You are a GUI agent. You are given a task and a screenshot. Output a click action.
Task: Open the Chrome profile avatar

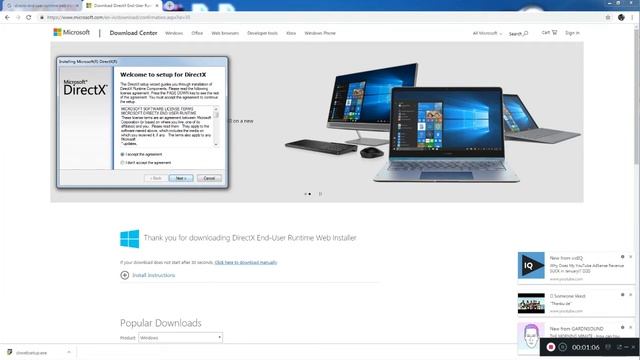(x=621, y=17)
